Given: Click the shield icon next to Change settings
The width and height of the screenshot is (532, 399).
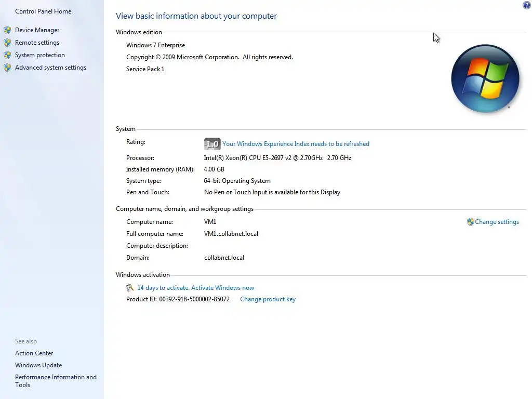Looking at the screenshot, I should pyautogui.click(x=470, y=222).
